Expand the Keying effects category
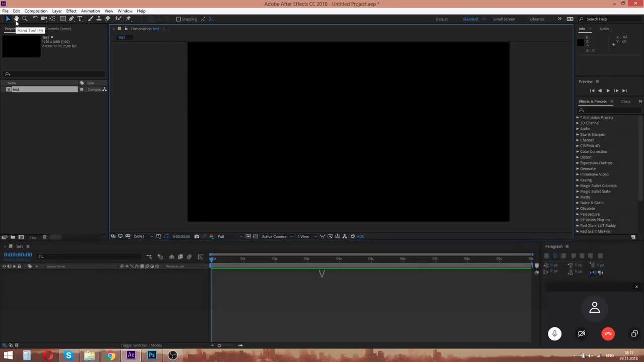 pyautogui.click(x=578, y=180)
